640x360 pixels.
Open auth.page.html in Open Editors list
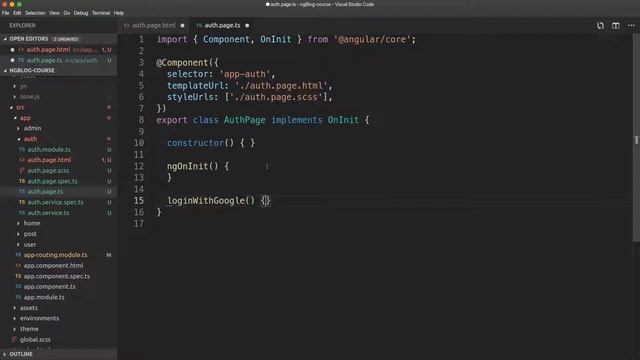(58, 49)
